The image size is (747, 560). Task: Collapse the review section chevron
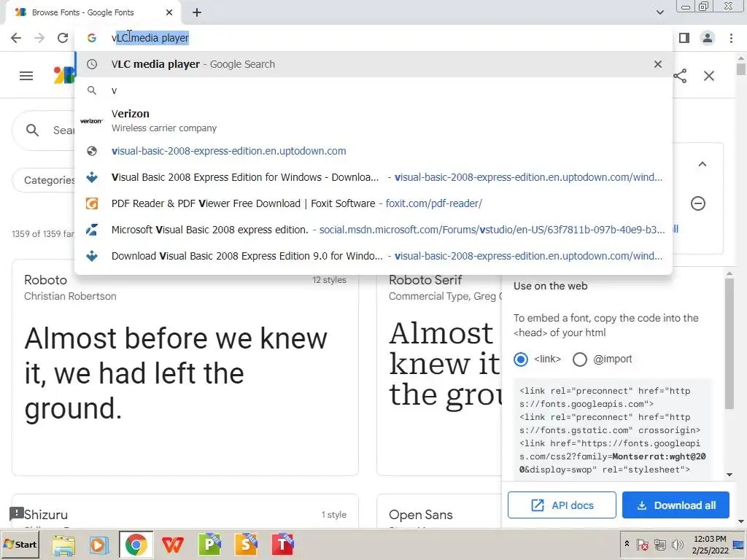[x=703, y=164]
